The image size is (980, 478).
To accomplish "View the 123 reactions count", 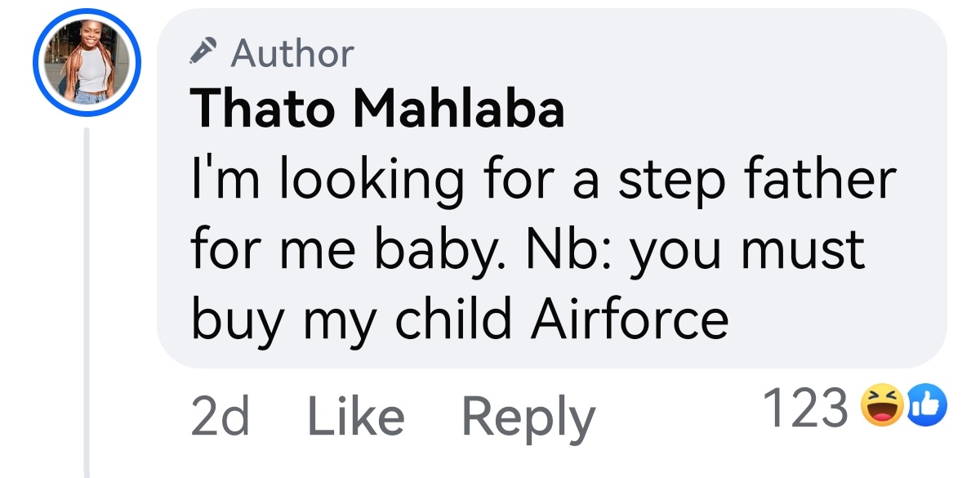I will [x=804, y=409].
